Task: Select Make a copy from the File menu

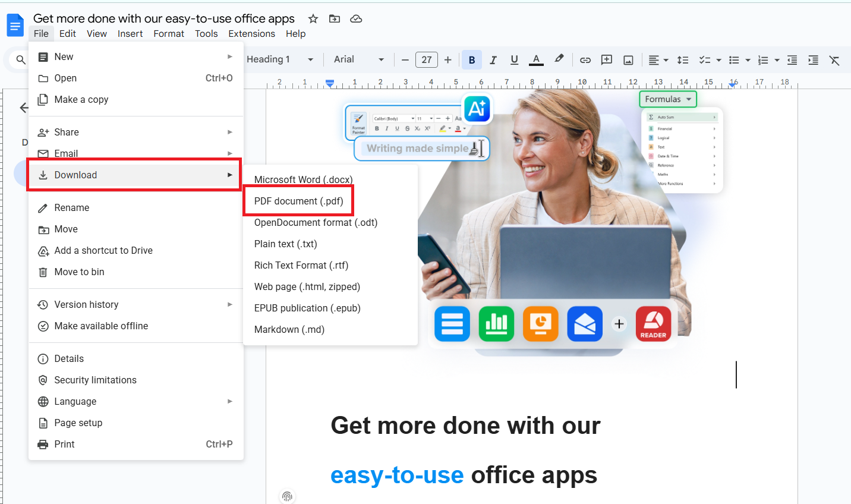Action: coord(80,99)
